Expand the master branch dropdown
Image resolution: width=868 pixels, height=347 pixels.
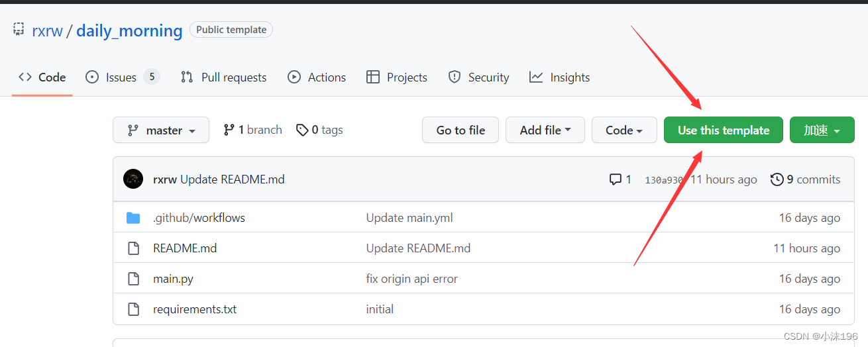[x=161, y=130]
